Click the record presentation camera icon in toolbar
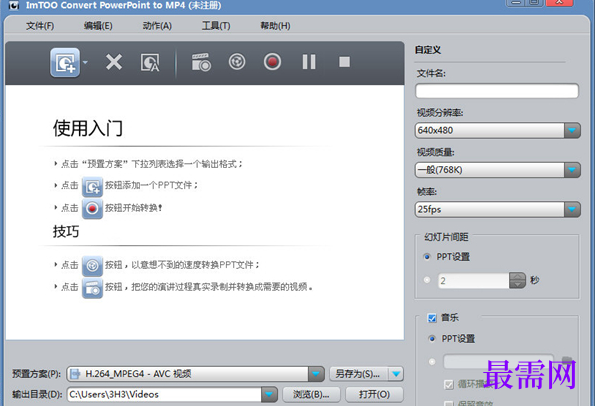This screenshot has height=406, width=595. pyautogui.click(x=201, y=62)
